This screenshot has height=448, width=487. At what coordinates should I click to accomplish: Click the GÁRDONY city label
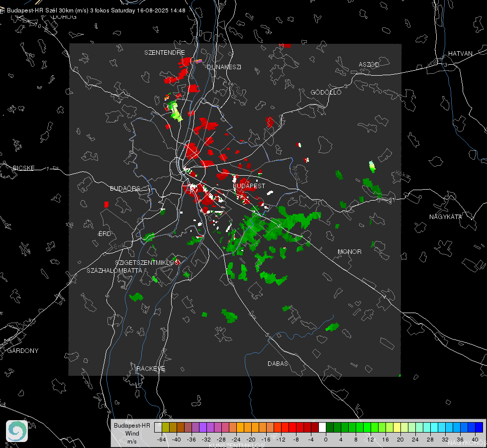point(23,351)
